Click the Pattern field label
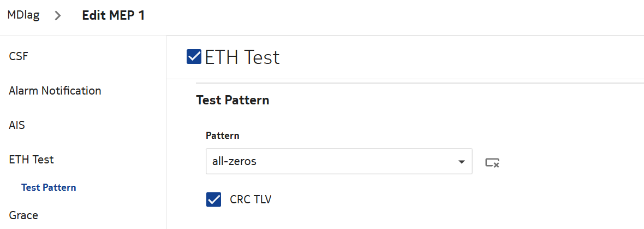 coord(222,135)
